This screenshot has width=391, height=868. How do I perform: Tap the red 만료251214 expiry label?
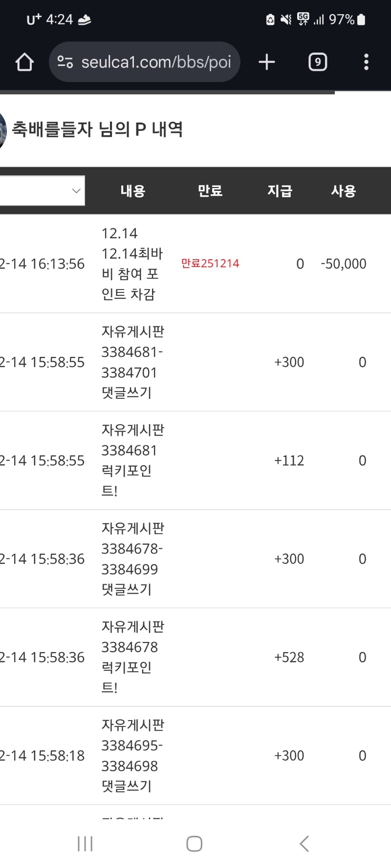[211, 264]
